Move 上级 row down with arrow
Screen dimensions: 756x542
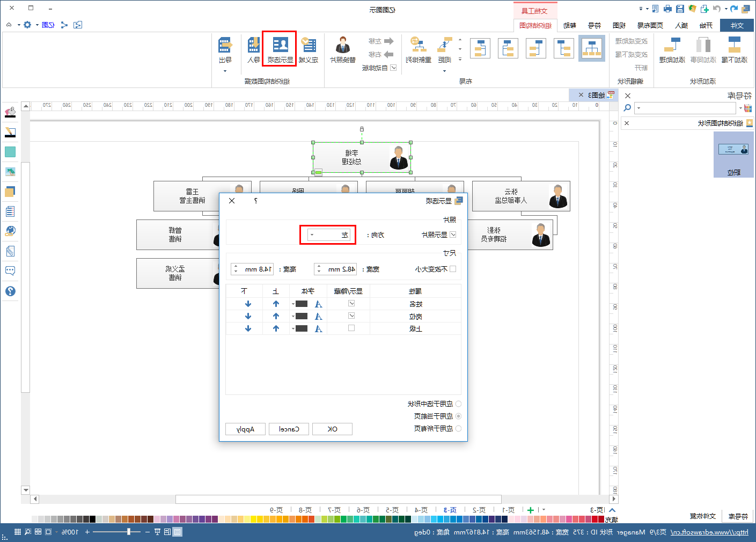248,328
